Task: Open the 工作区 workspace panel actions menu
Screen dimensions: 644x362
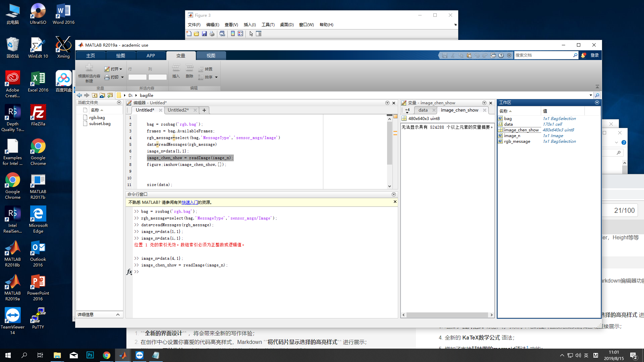Action: 597,103
